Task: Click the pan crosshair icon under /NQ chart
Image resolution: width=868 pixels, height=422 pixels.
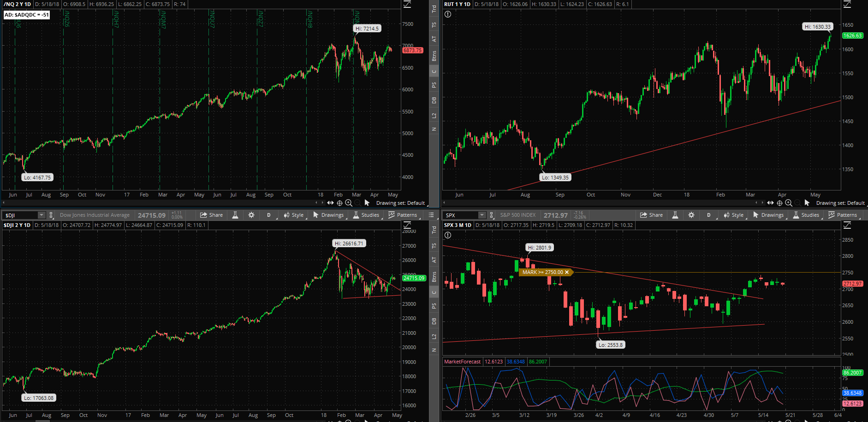Action: [339, 203]
